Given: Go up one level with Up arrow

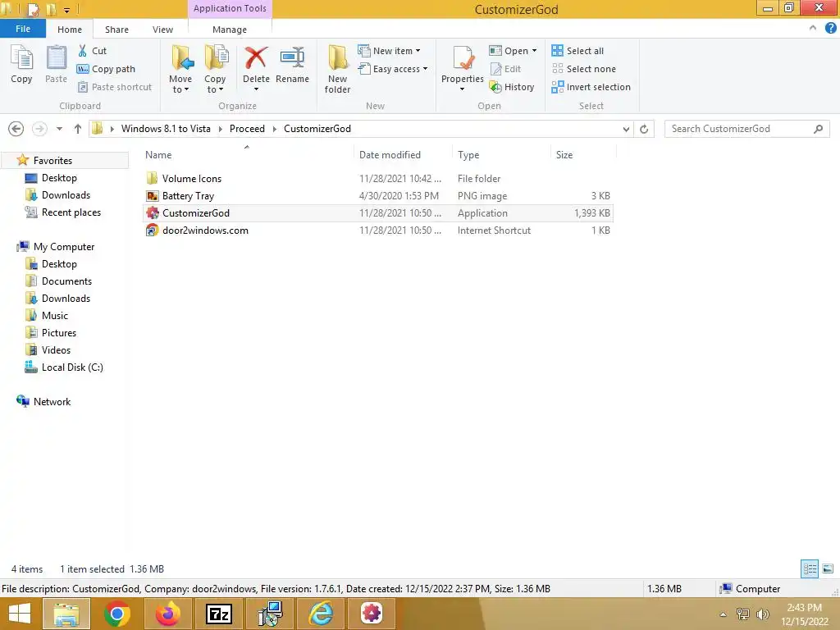Looking at the screenshot, I should point(78,129).
